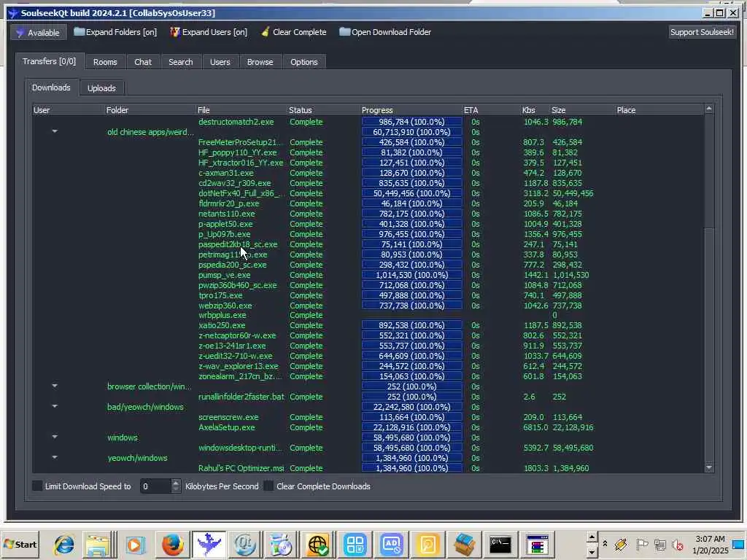
Task: Click progress bar of destructomatch2.exe
Action: [411, 122]
